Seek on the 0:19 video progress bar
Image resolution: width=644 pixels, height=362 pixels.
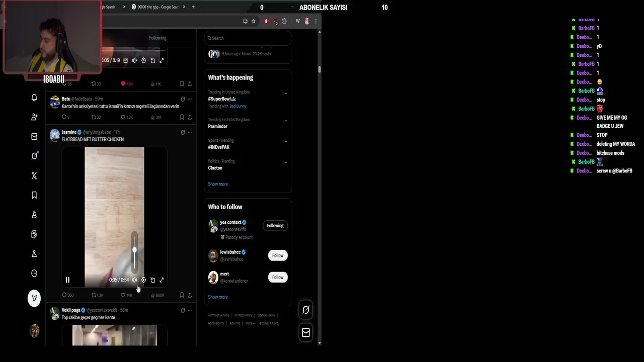point(133,50)
